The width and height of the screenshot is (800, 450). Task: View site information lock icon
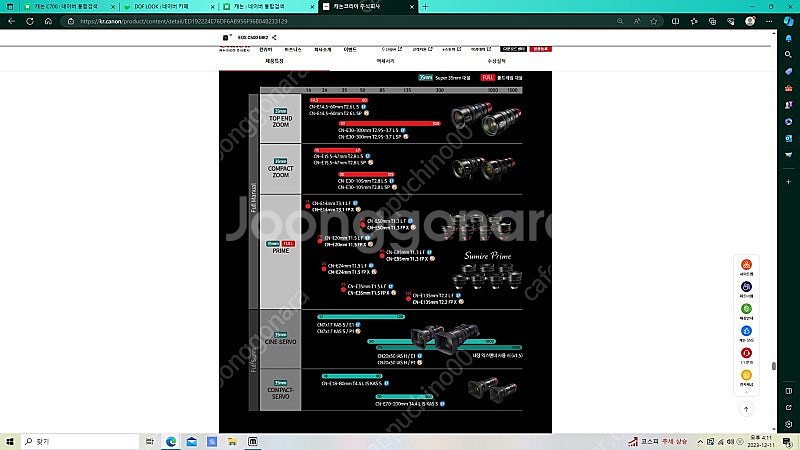71,21
